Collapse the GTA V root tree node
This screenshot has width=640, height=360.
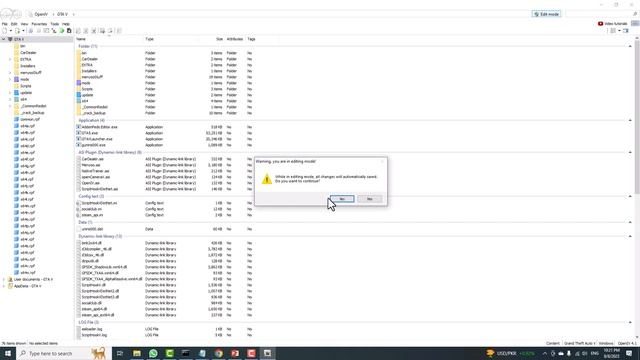(x=4, y=39)
